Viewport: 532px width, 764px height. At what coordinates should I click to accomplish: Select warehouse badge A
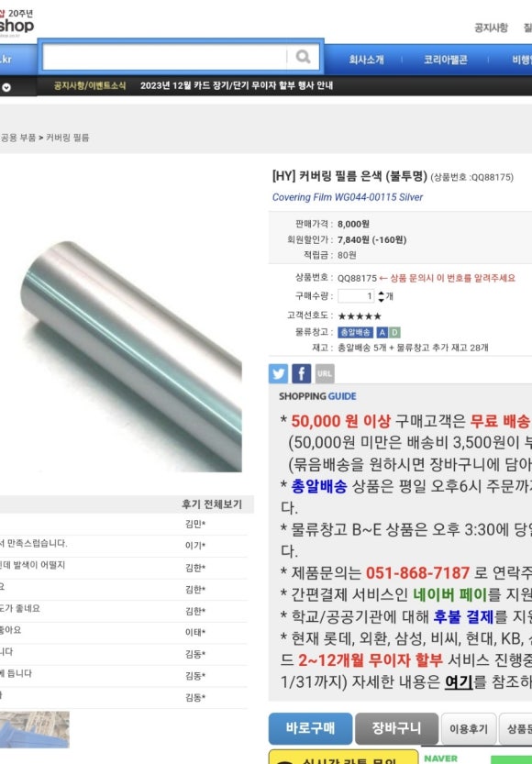pos(382,332)
